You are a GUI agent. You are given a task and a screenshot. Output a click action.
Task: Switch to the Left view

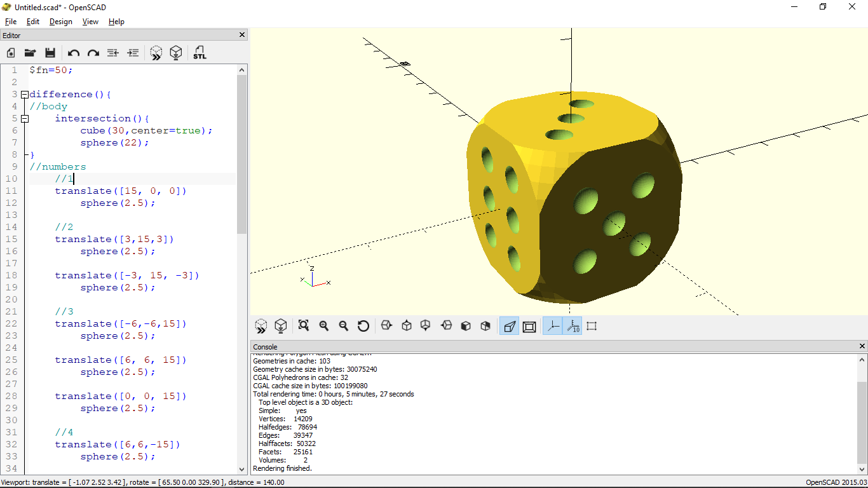tap(446, 326)
